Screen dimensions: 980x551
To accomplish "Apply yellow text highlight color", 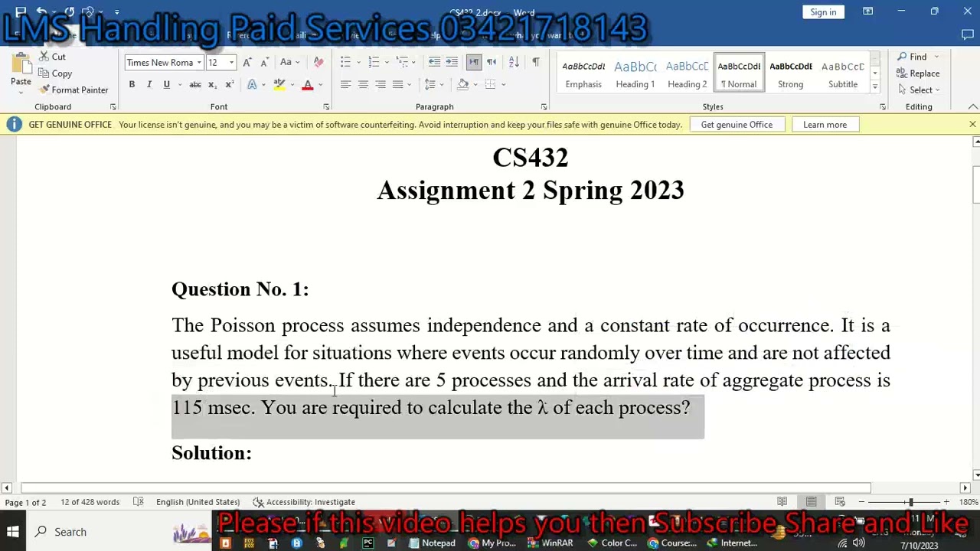I will click(x=279, y=84).
